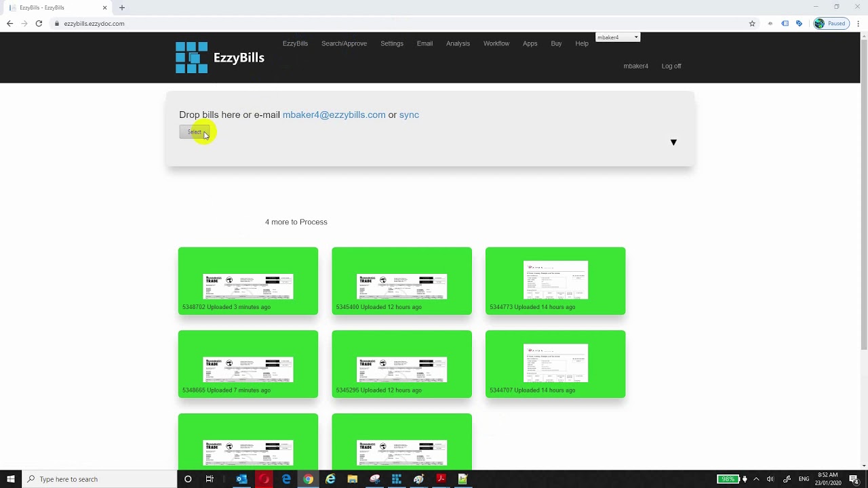This screenshot has height=488, width=868.
Task: Click the mbaker4 user link
Action: (x=636, y=66)
